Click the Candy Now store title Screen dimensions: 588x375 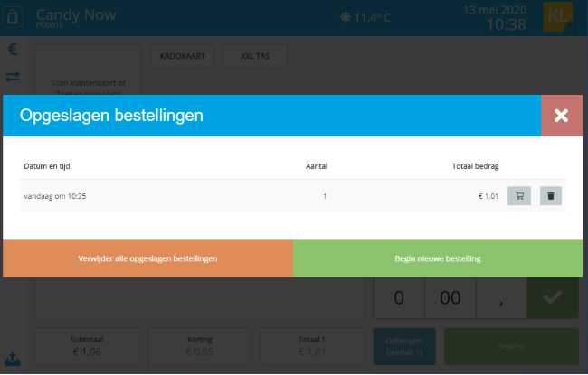click(x=76, y=15)
